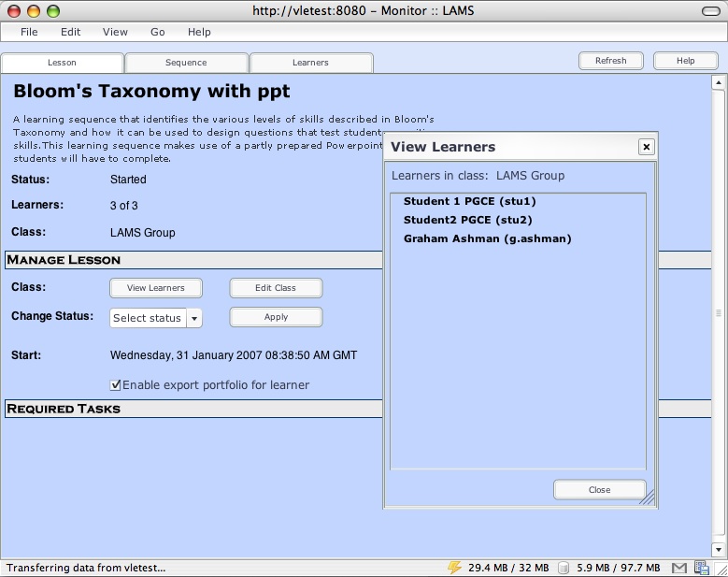Open the mail envelope icon in status bar

coord(679,567)
